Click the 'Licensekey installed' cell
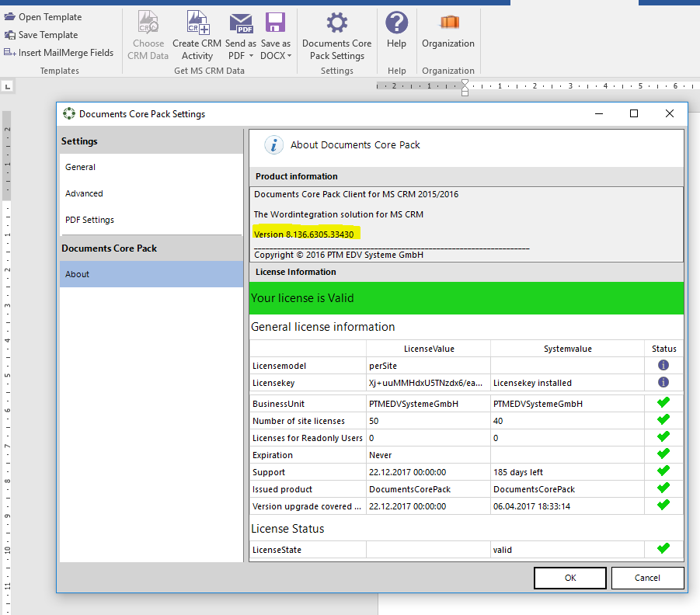The image size is (700, 615). [x=567, y=383]
